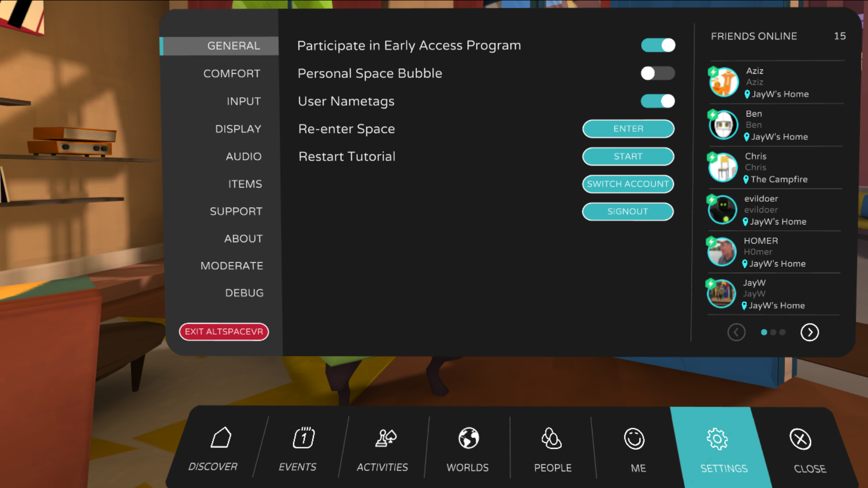Click location pin beside The Campfire
The image size is (868, 488).
[746, 179]
